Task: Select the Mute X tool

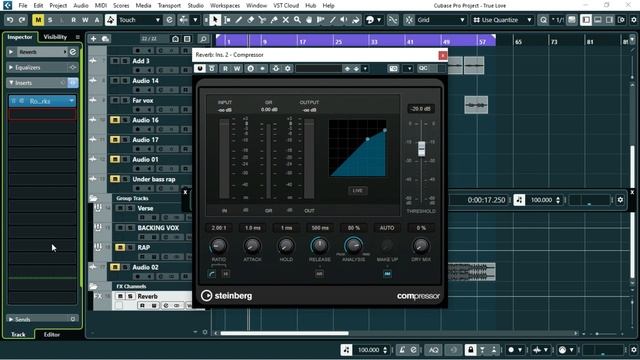Action: pyautogui.click(x=286, y=20)
